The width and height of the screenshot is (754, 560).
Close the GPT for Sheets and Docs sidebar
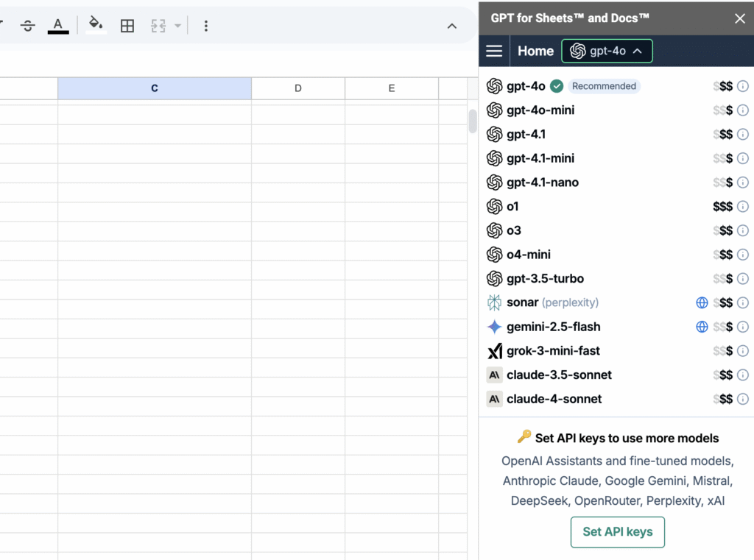pos(739,18)
